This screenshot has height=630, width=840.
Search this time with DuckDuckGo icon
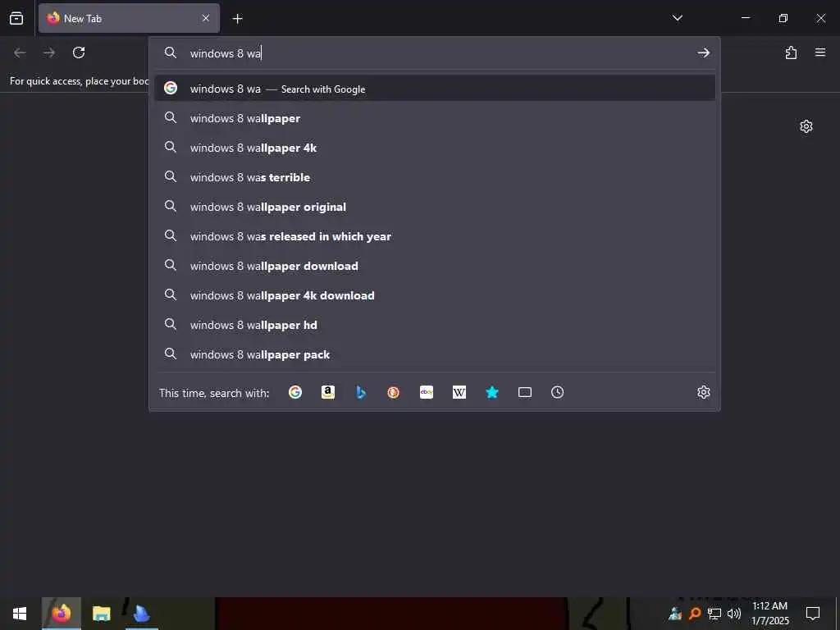tap(393, 392)
